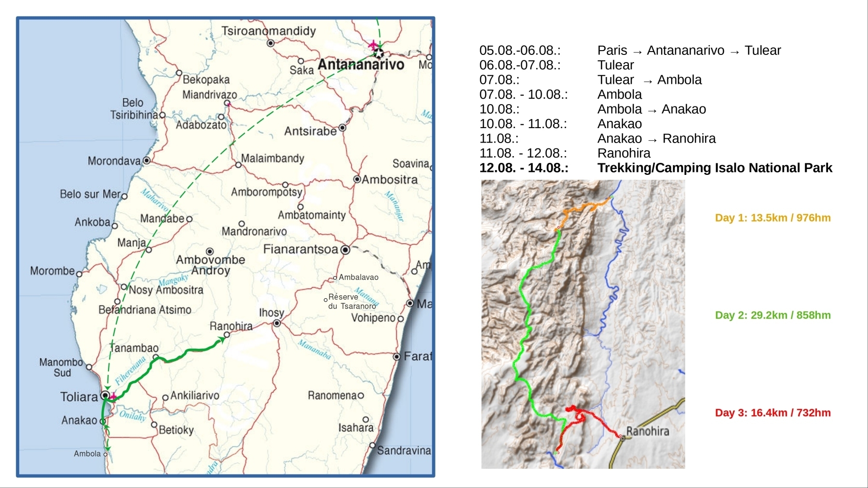The width and height of the screenshot is (868, 488).
Task: Click the Morondava city marker
Action: click(x=147, y=160)
